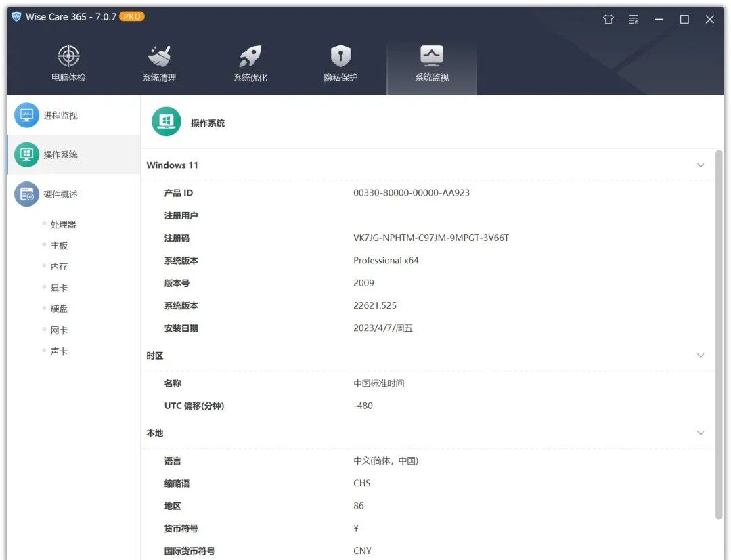731x560 pixels.
Task: Click the currency symbol ¥ value
Action: click(x=356, y=528)
